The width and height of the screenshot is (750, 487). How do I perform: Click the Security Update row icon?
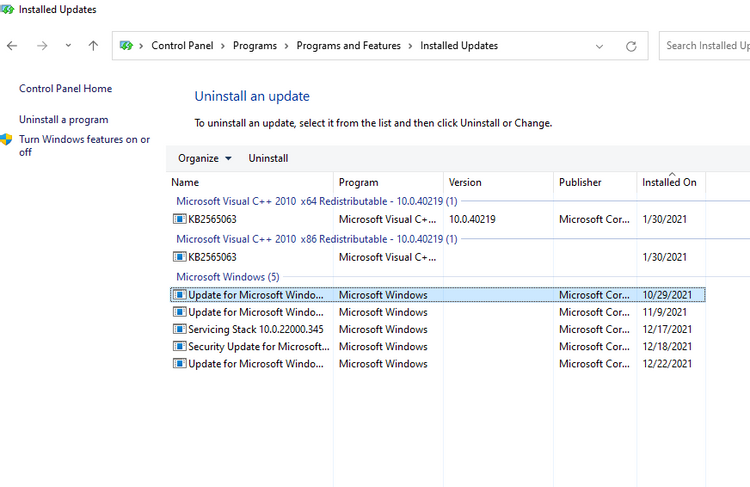(x=179, y=346)
